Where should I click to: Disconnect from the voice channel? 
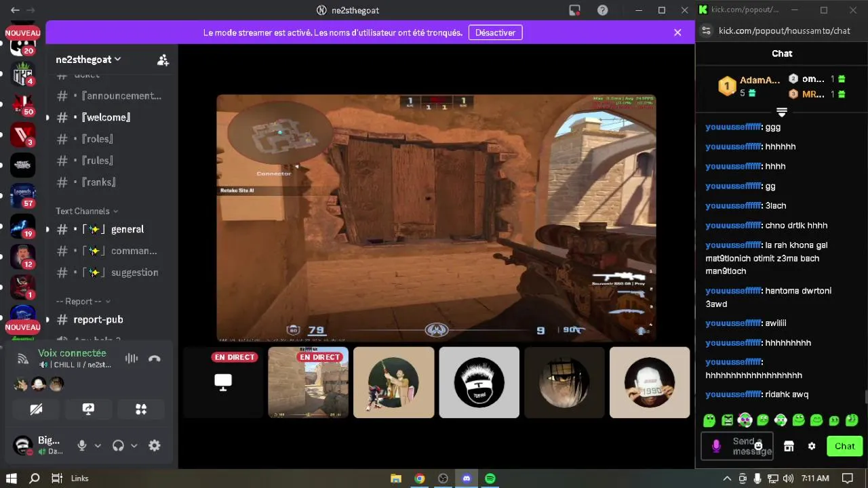click(155, 359)
